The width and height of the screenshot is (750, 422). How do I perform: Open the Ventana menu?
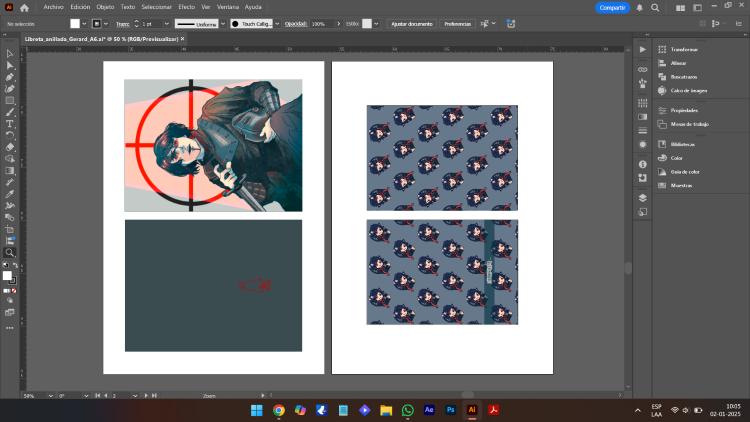pyautogui.click(x=228, y=7)
